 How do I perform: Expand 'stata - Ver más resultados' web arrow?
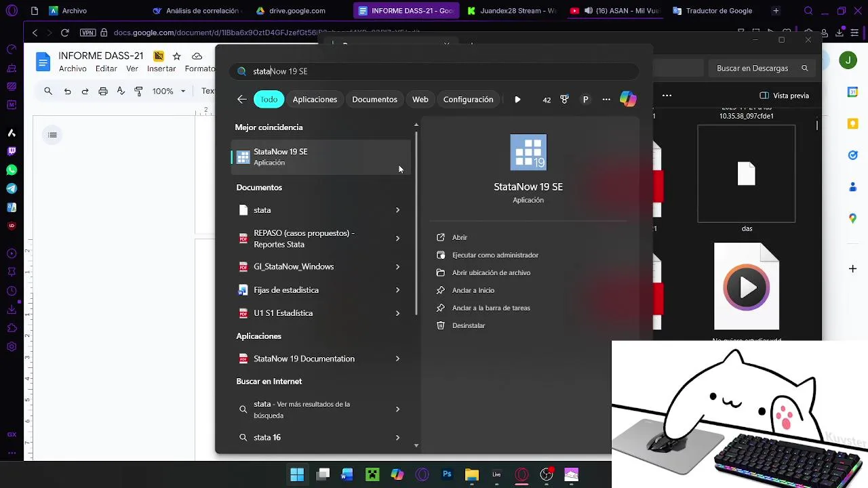click(397, 409)
